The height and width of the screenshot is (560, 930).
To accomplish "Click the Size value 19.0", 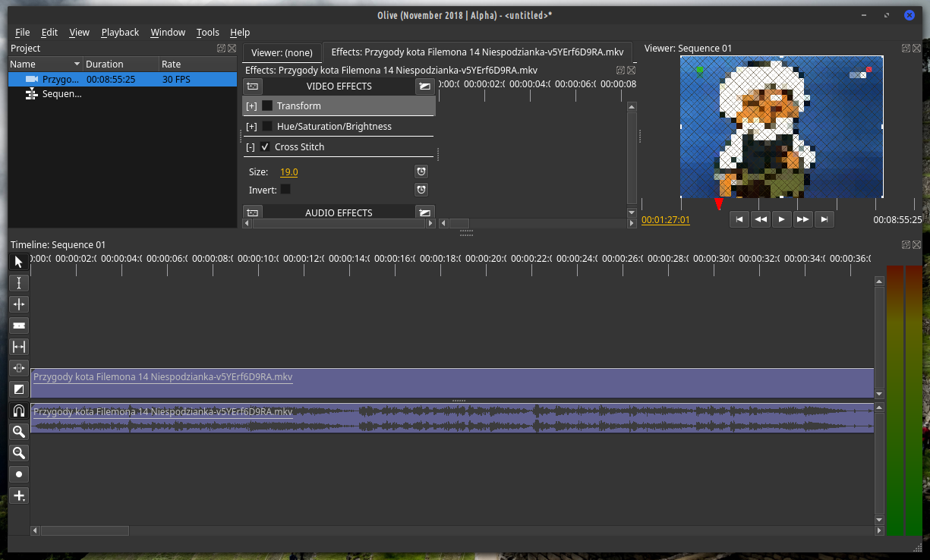I will [288, 172].
